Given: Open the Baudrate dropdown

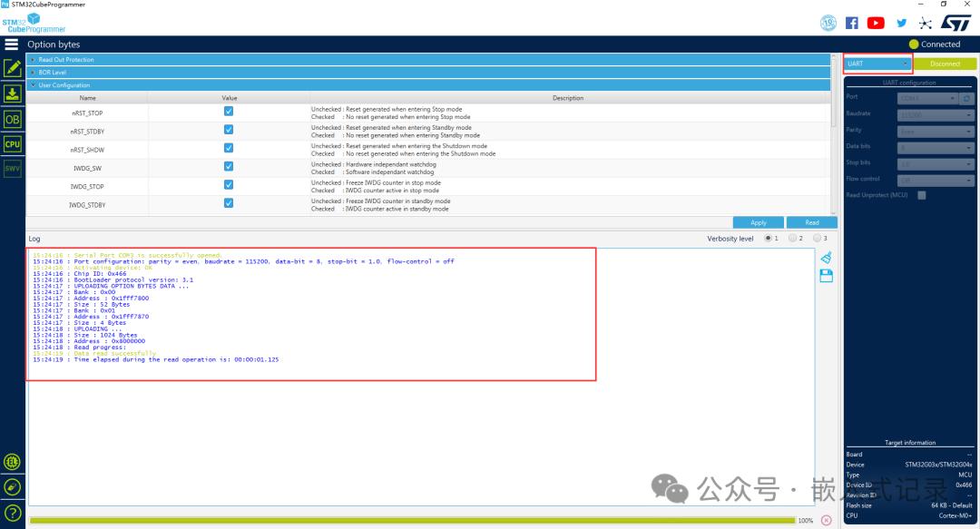Looking at the screenshot, I should pyautogui.click(x=936, y=115).
